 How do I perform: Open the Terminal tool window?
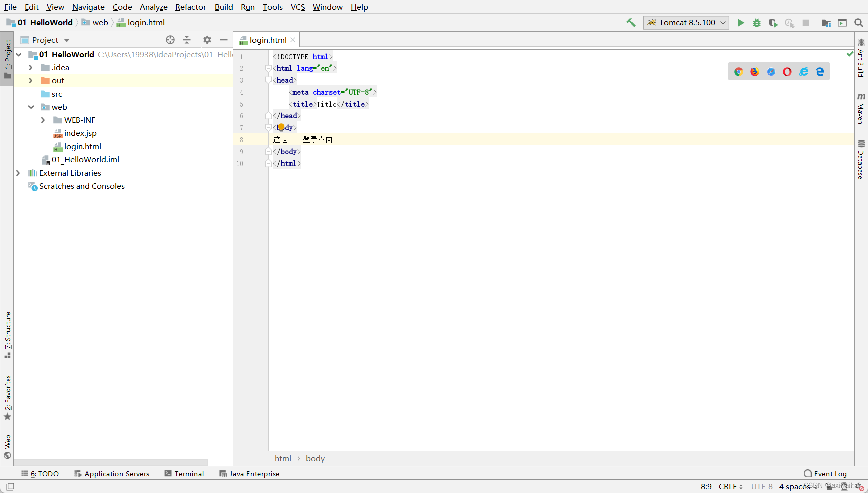tap(184, 474)
